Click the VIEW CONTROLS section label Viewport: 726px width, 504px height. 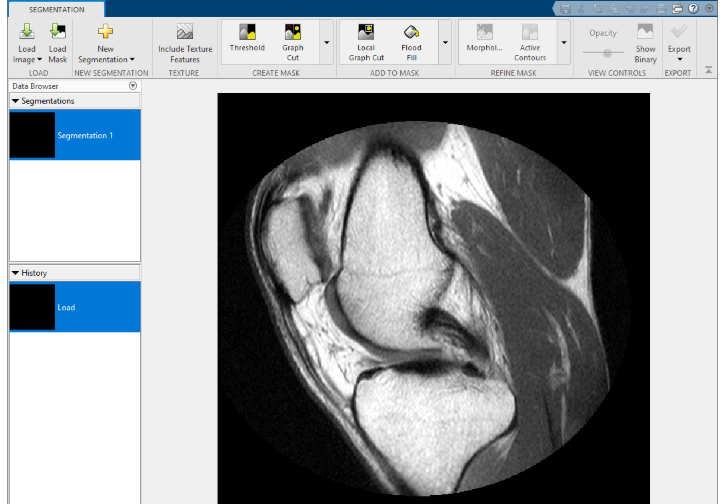[617, 73]
